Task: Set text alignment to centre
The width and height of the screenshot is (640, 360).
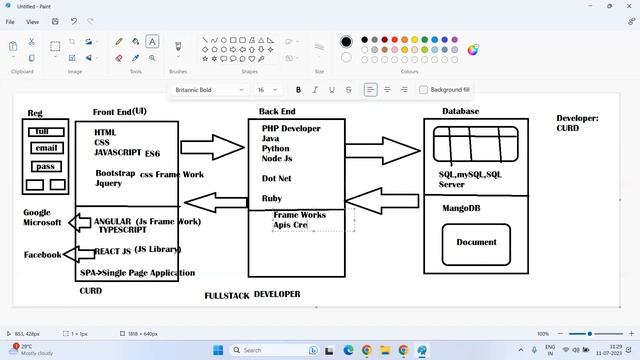Action: (387, 90)
